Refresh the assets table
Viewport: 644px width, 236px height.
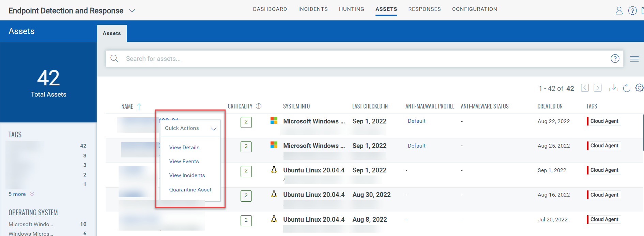627,88
